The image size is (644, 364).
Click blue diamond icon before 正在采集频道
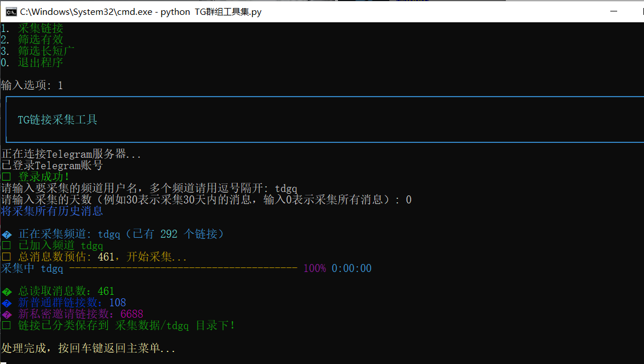[7, 235]
